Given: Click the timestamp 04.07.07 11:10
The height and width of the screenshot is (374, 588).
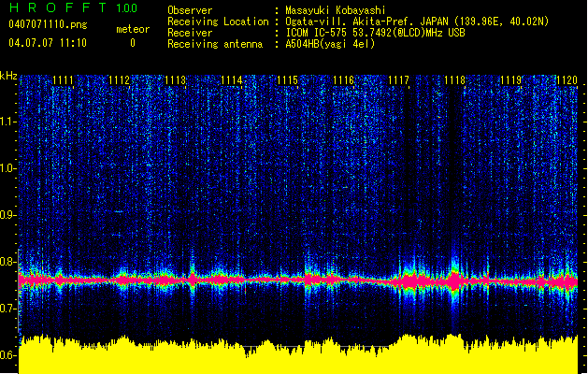Looking at the screenshot, I should 48,43.
